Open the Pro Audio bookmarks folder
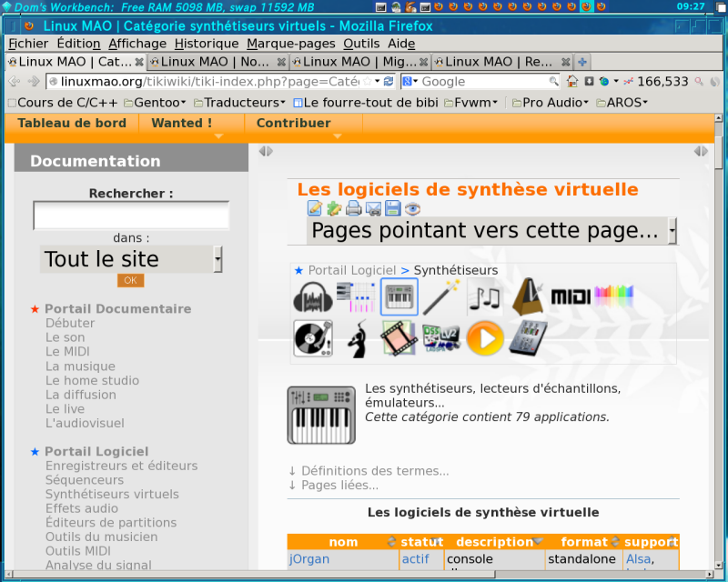 tap(551, 103)
